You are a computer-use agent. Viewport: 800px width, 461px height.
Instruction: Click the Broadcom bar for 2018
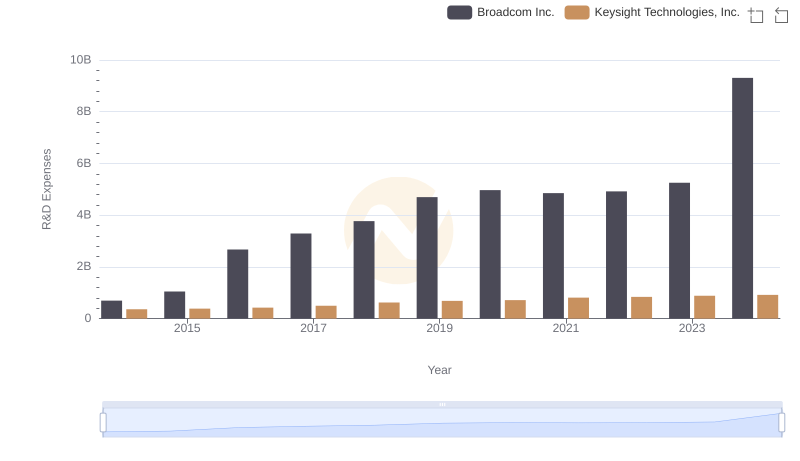point(364,270)
